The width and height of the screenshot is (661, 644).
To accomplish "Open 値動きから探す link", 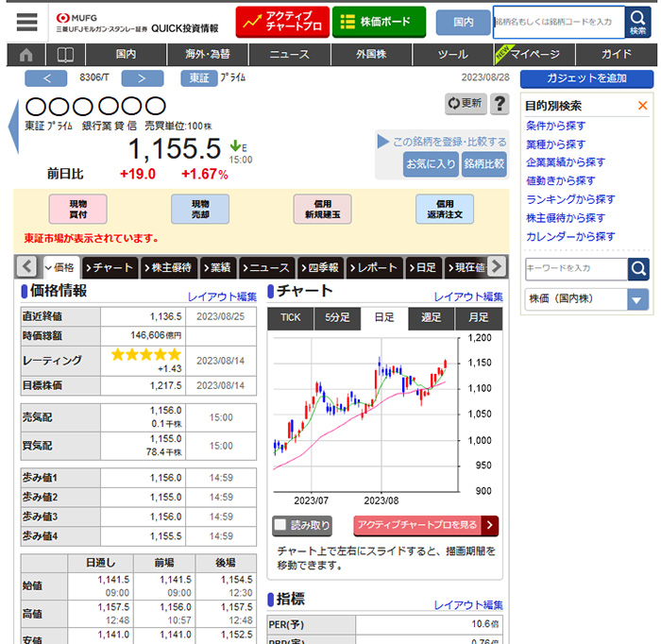I will [x=560, y=180].
